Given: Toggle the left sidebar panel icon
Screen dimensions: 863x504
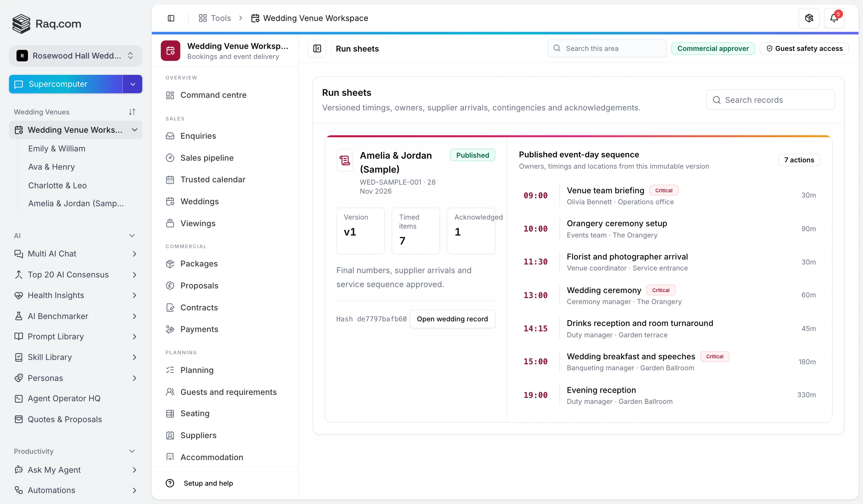Looking at the screenshot, I should pos(171,18).
